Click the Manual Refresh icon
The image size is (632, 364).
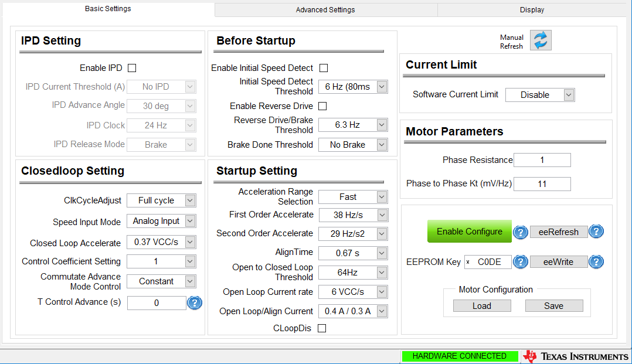(541, 40)
